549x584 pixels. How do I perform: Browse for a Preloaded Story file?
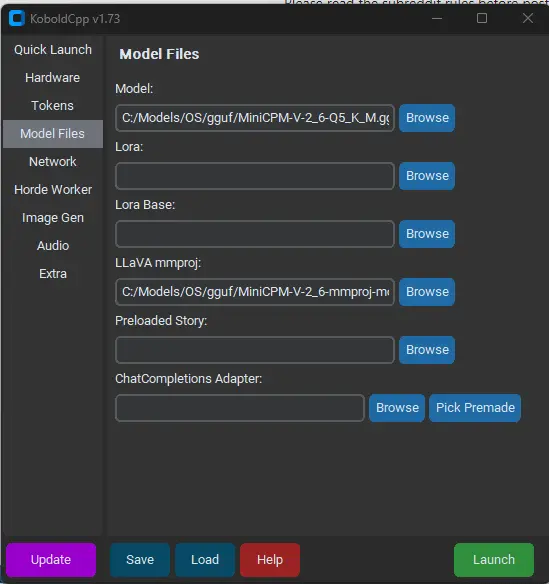427,350
